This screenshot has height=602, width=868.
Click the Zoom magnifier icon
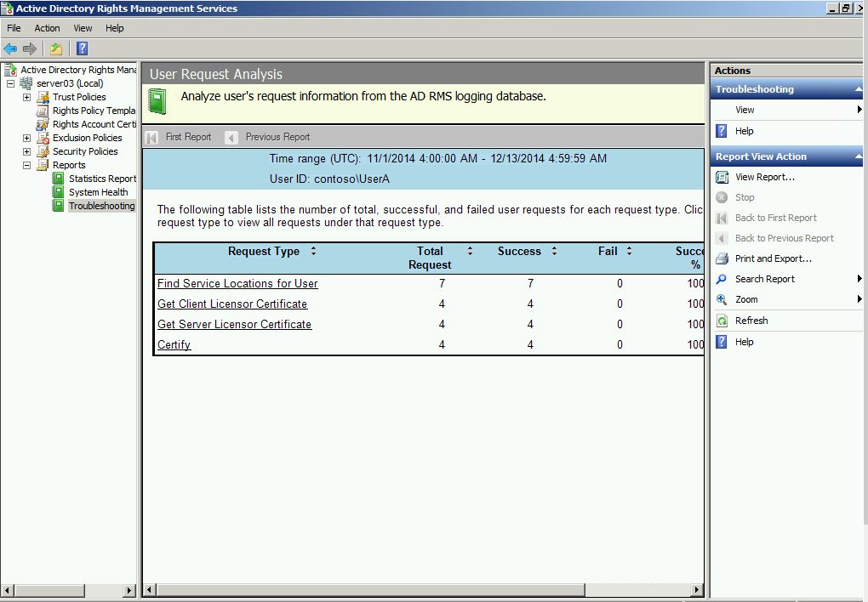pyautogui.click(x=722, y=299)
